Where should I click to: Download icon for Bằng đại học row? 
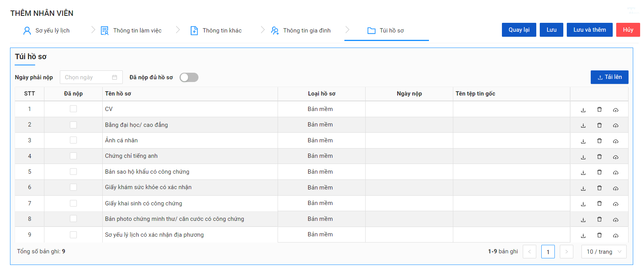coord(583,125)
